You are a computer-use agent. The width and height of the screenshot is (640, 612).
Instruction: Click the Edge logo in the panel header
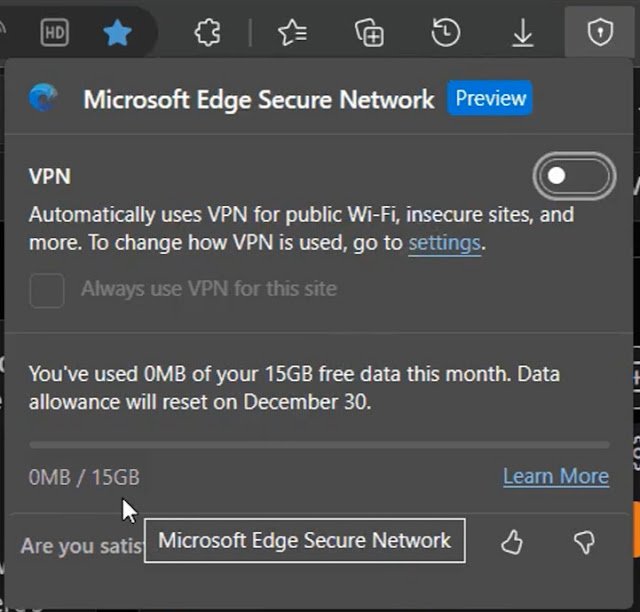coord(43,98)
